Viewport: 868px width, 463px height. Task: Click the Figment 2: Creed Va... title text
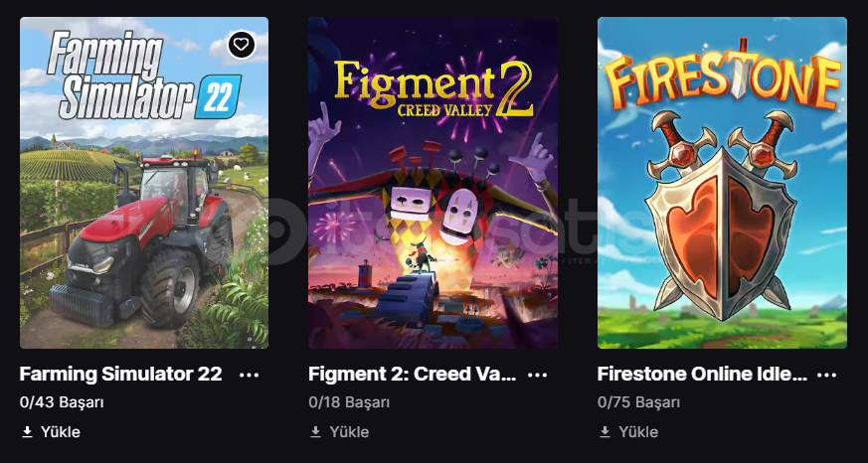click(x=413, y=375)
